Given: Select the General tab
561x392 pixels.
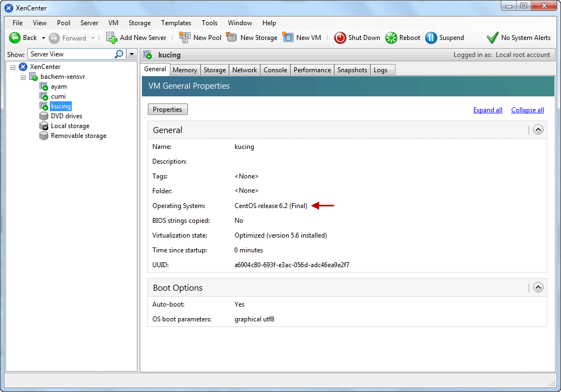Looking at the screenshot, I should click(x=155, y=70).
